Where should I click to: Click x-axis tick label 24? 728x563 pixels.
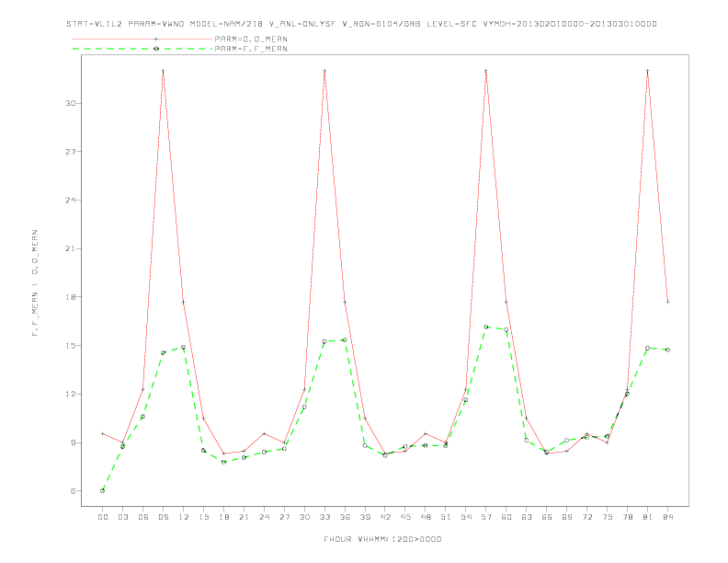click(264, 517)
